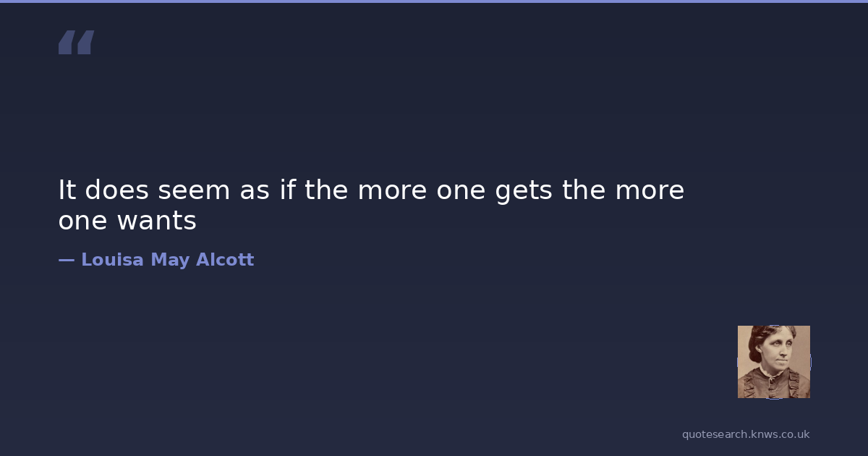Click the left stroke of the quote icon
Screen dimensions: 868x456
[x=67, y=42]
